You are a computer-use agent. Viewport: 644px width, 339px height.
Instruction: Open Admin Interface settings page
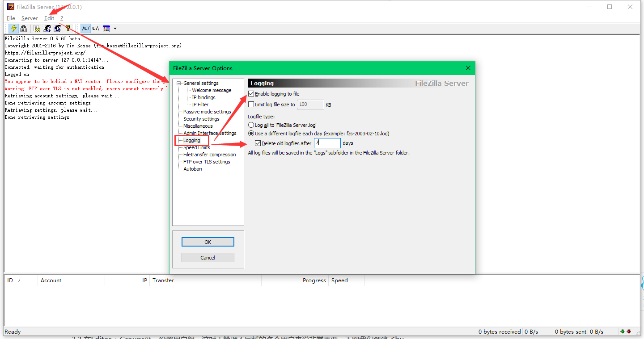pos(210,133)
